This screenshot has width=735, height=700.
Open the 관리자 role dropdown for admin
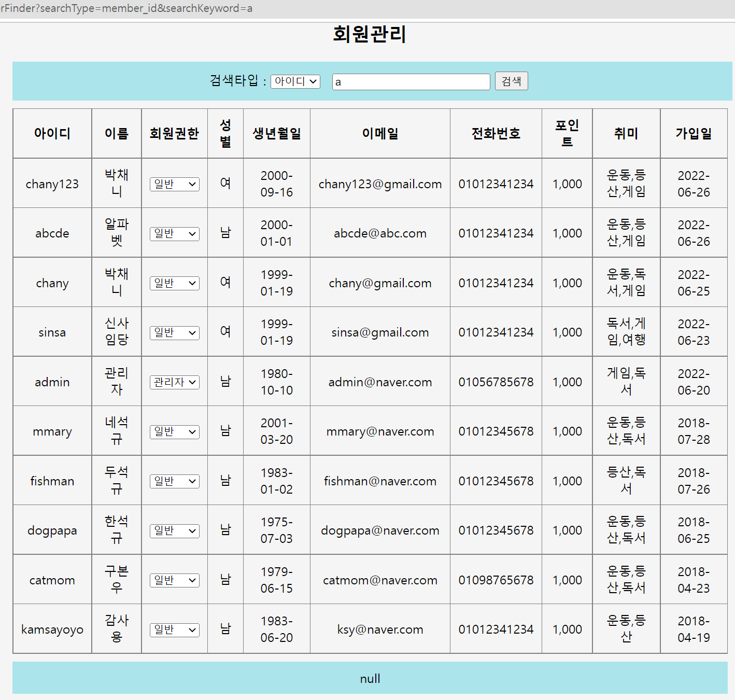click(x=175, y=382)
